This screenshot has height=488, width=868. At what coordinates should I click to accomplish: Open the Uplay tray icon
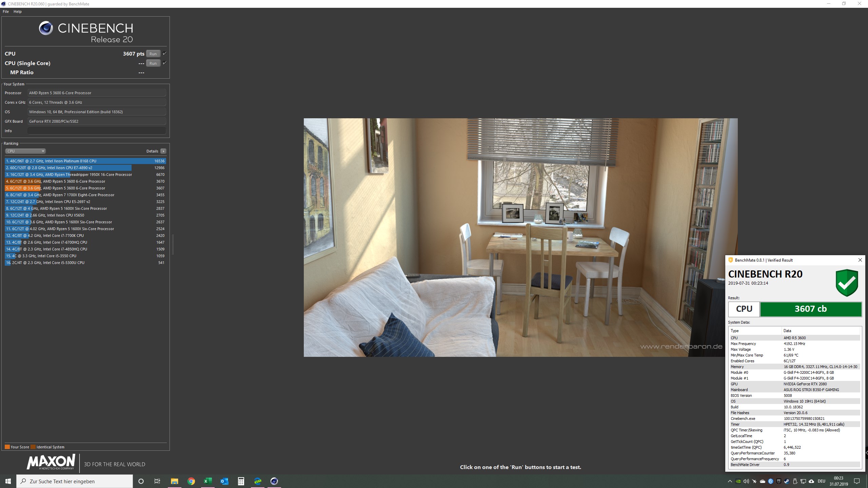tap(771, 481)
